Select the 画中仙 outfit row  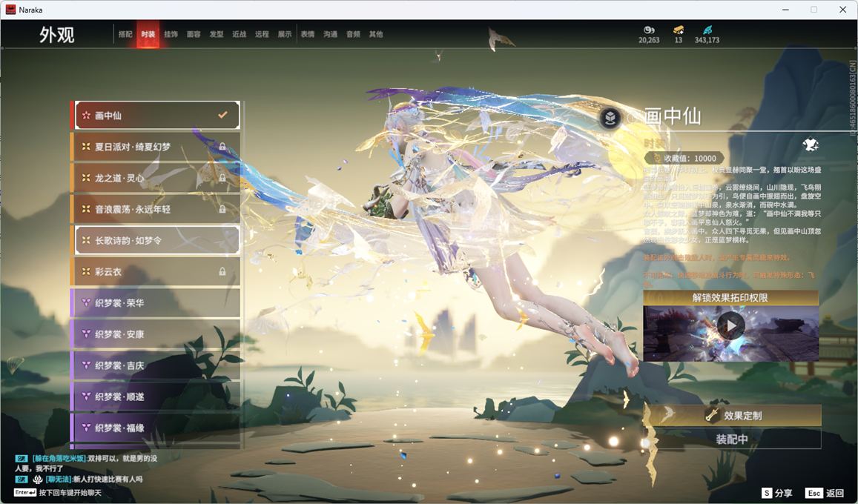pyautogui.click(x=156, y=116)
